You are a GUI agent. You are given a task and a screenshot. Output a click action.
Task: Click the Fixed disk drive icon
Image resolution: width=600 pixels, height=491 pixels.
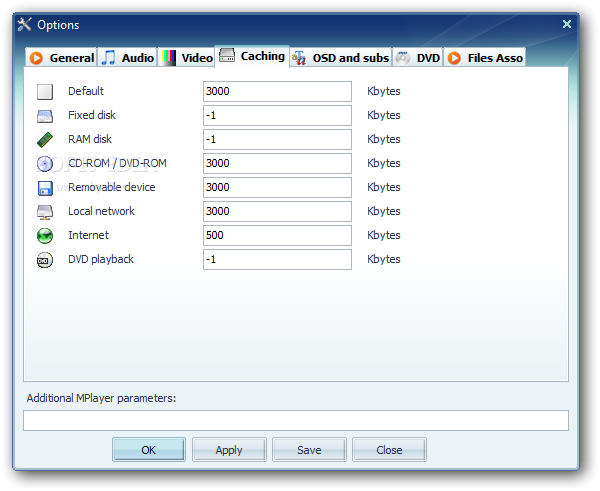[x=45, y=116]
